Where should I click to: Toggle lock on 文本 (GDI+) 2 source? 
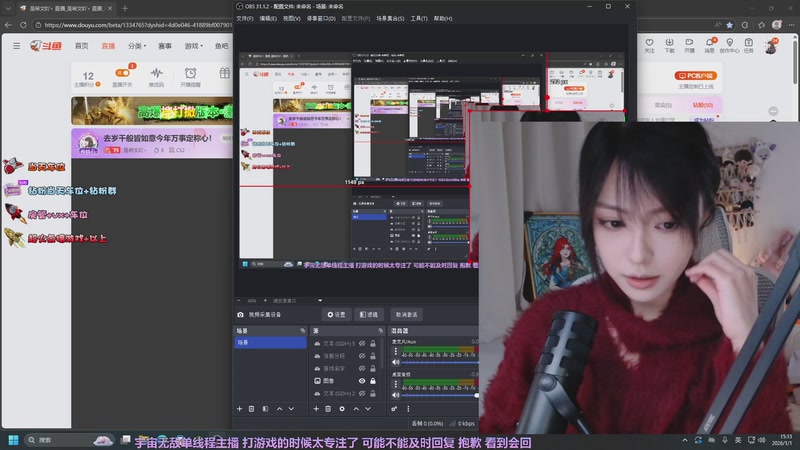[373, 393]
